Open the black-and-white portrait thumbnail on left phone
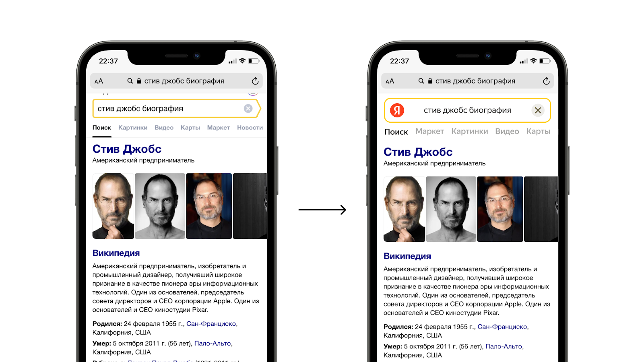The height and width of the screenshot is (362, 644). coord(160,206)
